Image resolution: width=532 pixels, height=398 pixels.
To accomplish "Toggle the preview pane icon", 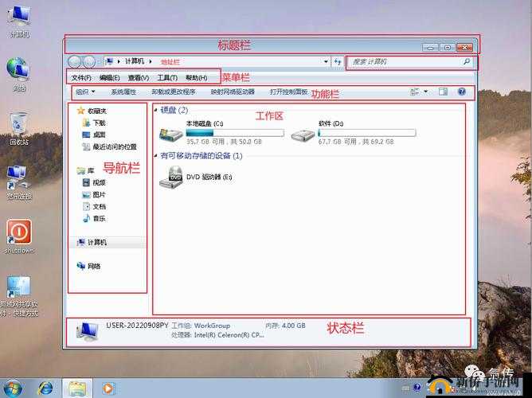I will [443, 92].
